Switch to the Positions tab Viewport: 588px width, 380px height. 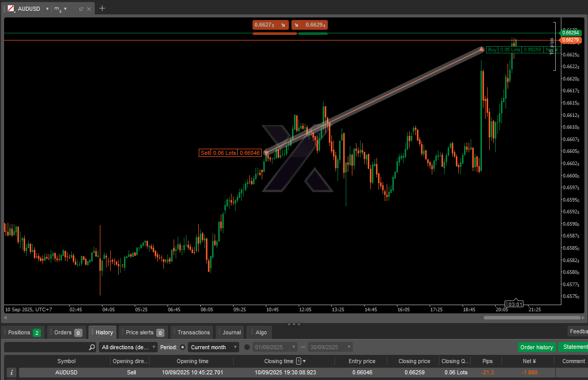[x=24, y=332]
